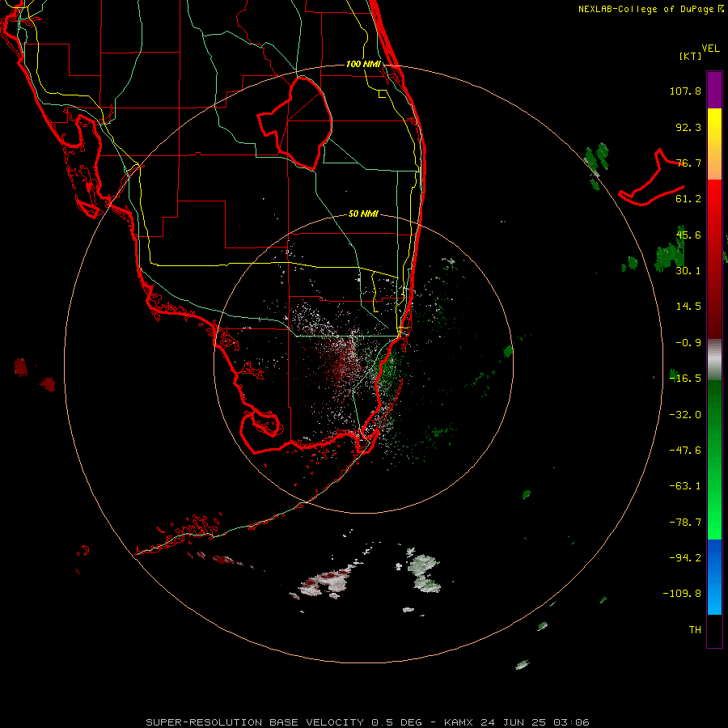Select the -32.0 velocity scale value
Image resolution: width=728 pixels, height=728 pixels.
[685, 415]
